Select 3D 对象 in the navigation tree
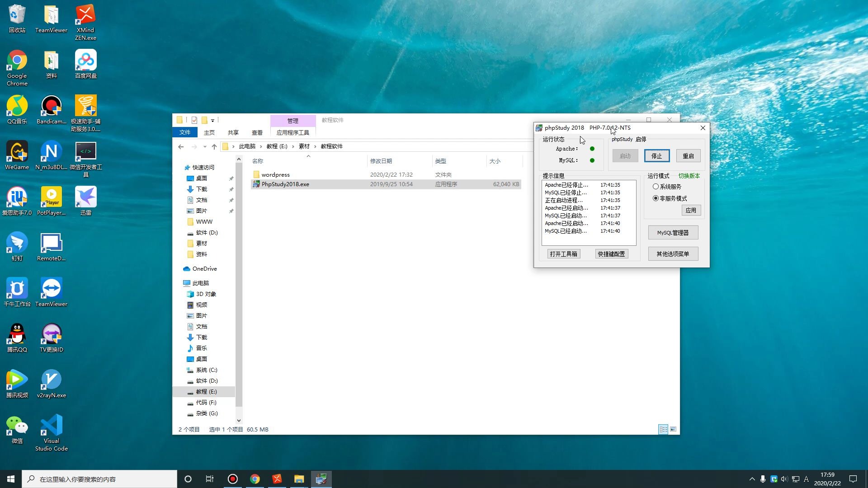868x488 pixels. [x=206, y=294]
